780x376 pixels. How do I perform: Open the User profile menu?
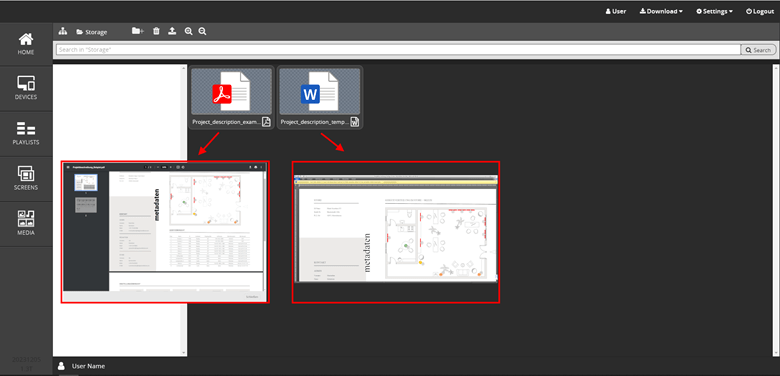[616, 11]
